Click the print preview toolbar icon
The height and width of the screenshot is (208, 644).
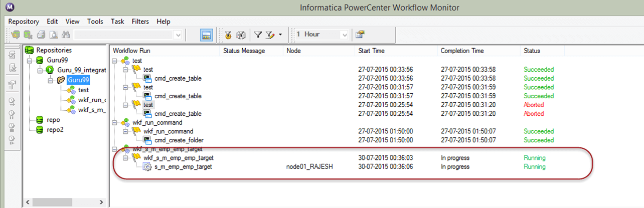53,35
